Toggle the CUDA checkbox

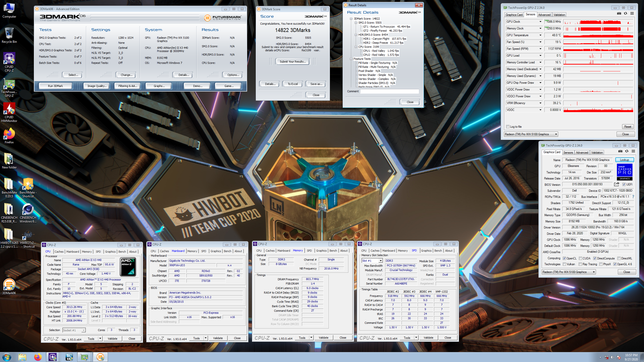coord(580,258)
